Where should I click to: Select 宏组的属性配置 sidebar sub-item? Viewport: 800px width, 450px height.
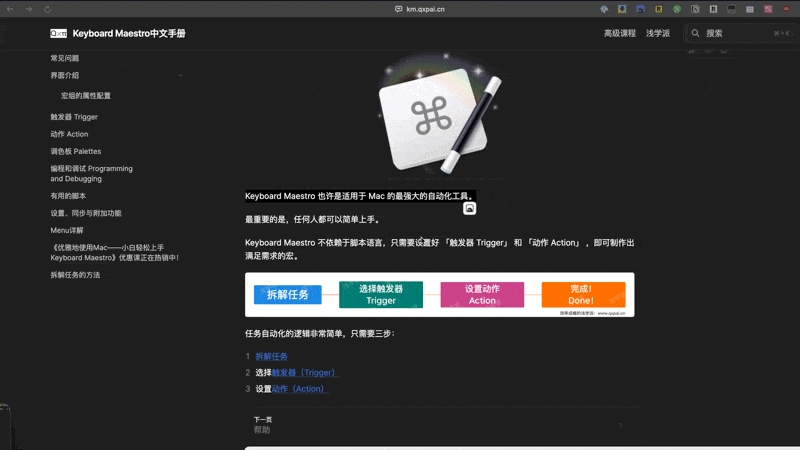coord(86,96)
